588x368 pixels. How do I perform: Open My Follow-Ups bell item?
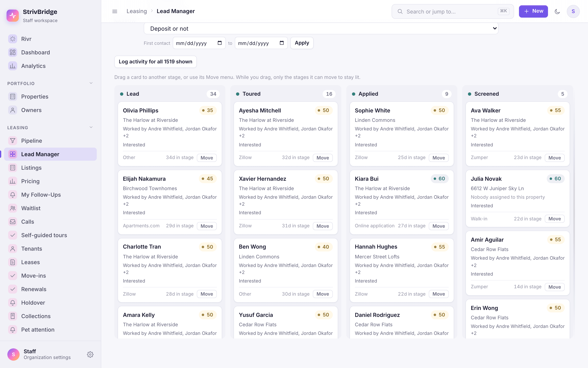(x=50, y=195)
